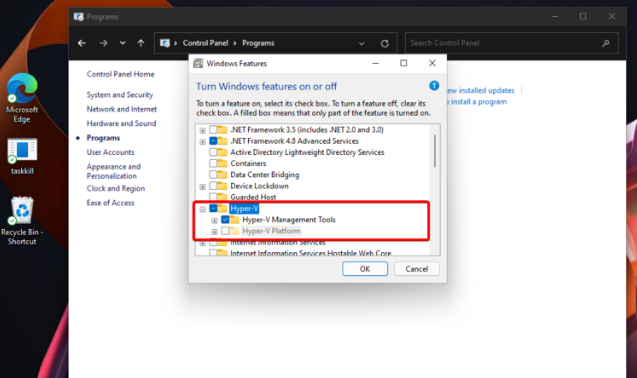Open Hardware and Sound category
637x378 pixels.
click(x=121, y=123)
